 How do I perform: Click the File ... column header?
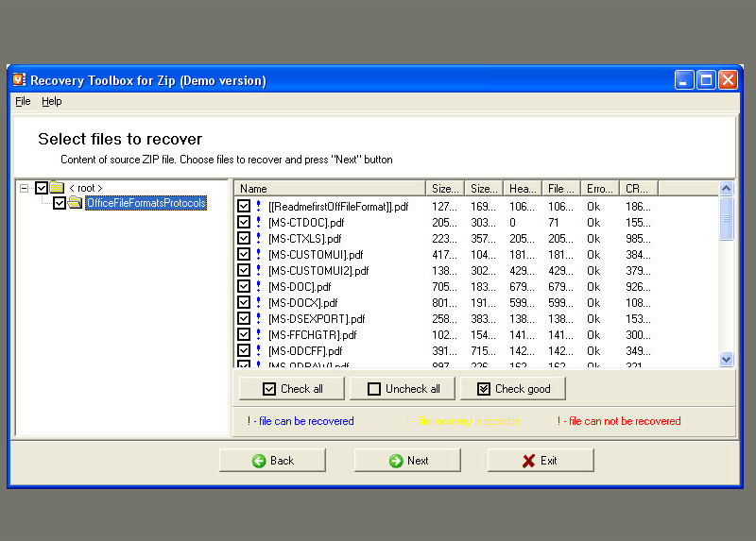pos(561,189)
